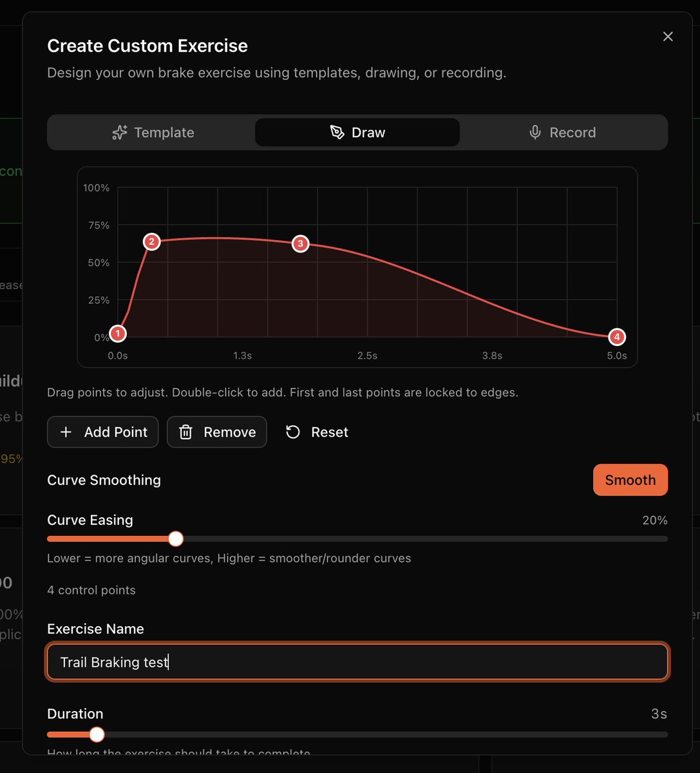Click the circular arrow Reset icon

(293, 432)
